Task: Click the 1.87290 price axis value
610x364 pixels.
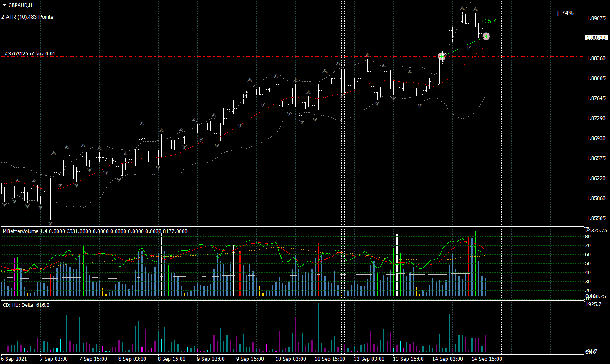Action: pyautogui.click(x=596, y=118)
